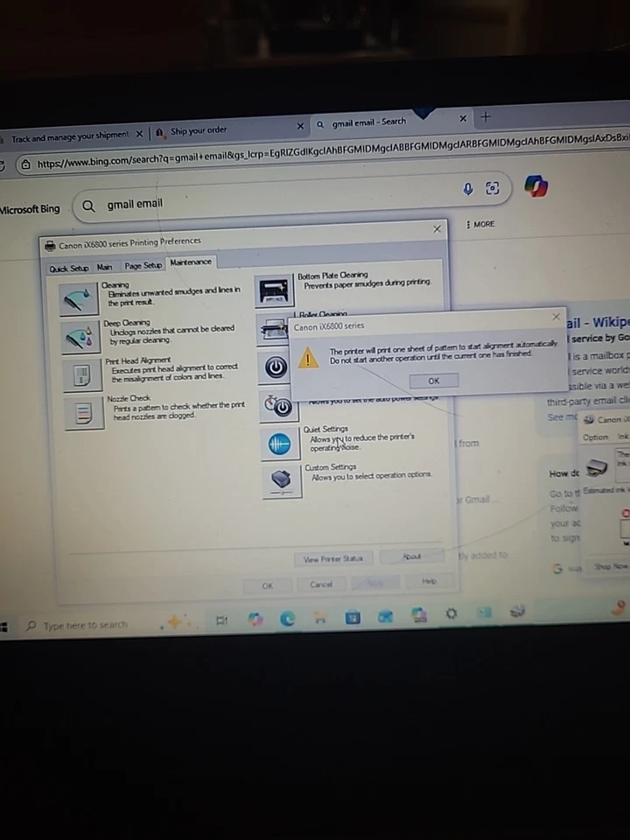Open Auto Power settings icon with stopwatch

point(278,405)
